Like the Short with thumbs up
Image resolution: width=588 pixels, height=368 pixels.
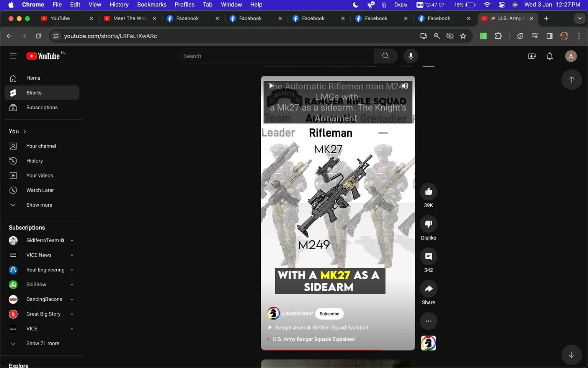[x=428, y=192]
